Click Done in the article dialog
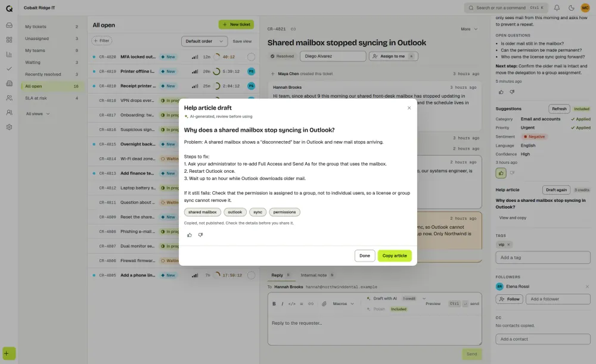The width and height of the screenshot is (596, 364). point(365,256)
